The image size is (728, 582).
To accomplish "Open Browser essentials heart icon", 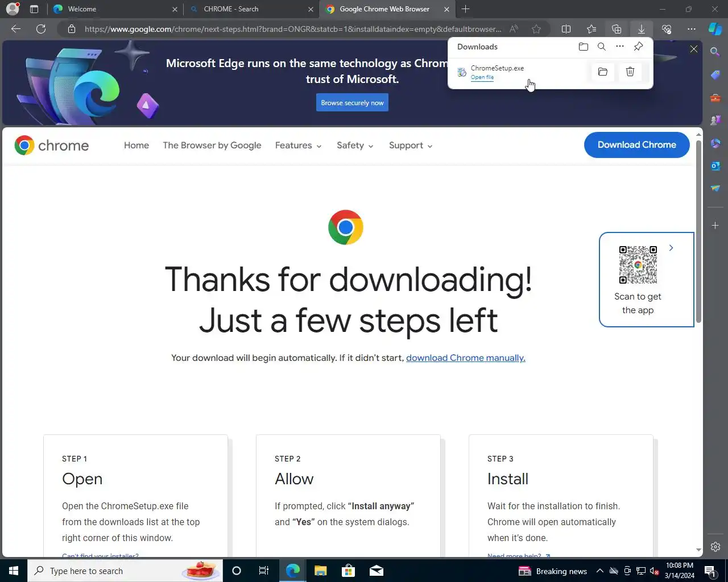I will [x=667, y=29].
